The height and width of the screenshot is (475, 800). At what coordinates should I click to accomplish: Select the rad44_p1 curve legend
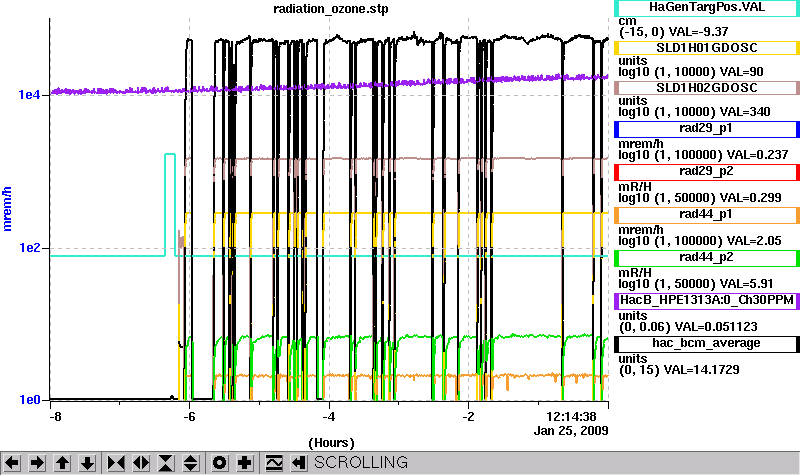(x=707, y=215)
